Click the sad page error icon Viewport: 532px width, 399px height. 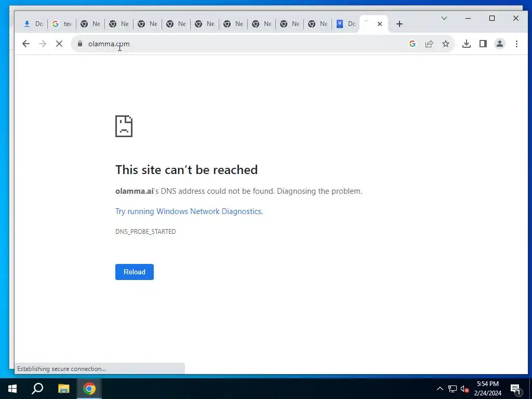(x=124, y=126)
